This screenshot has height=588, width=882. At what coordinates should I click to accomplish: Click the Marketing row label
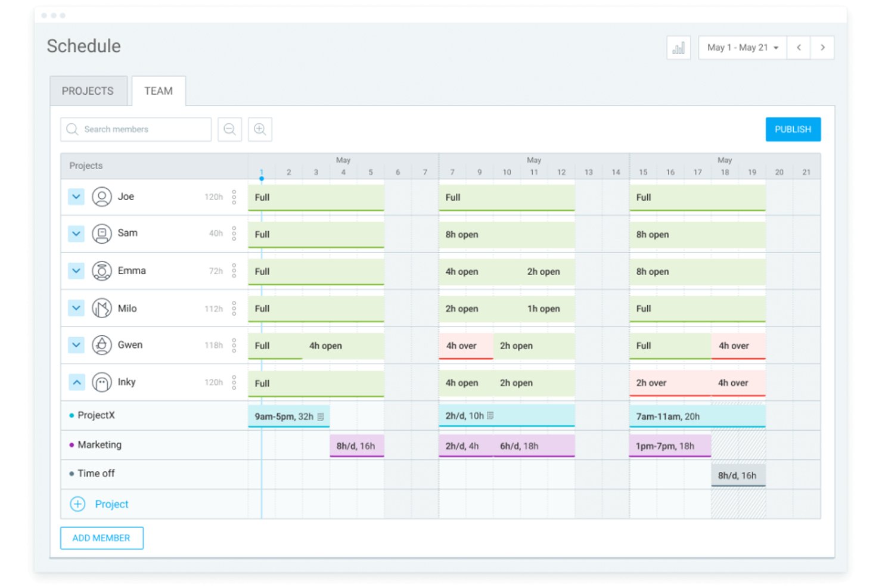pyautogui.click(x=100, y=444)
